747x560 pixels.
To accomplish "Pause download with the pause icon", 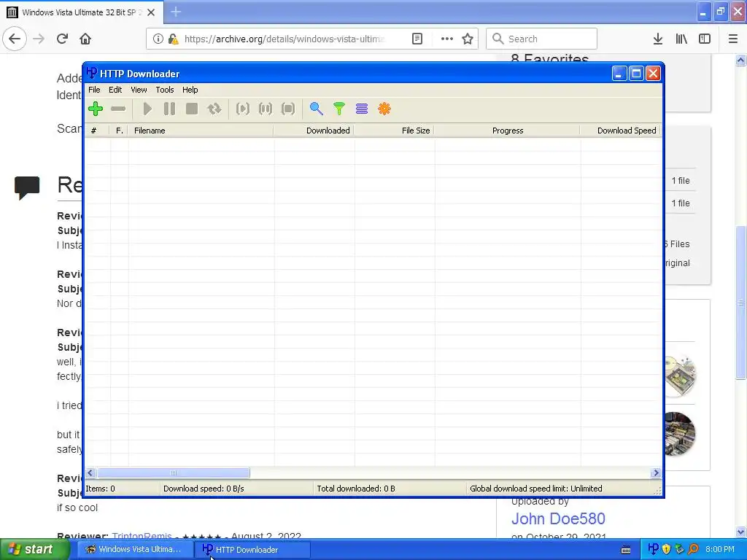I will pyautogui.click(x=169, y=109).
